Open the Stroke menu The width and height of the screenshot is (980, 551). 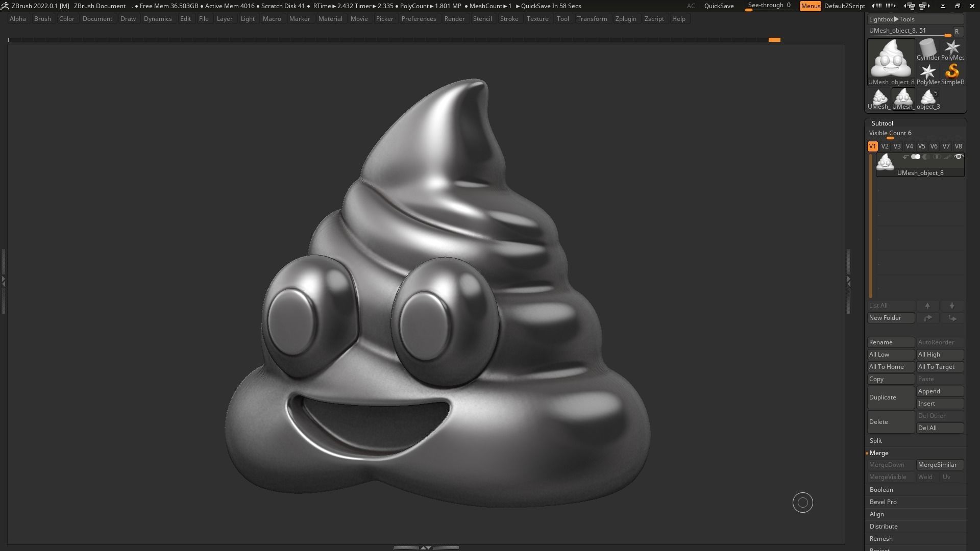point(509,19)
